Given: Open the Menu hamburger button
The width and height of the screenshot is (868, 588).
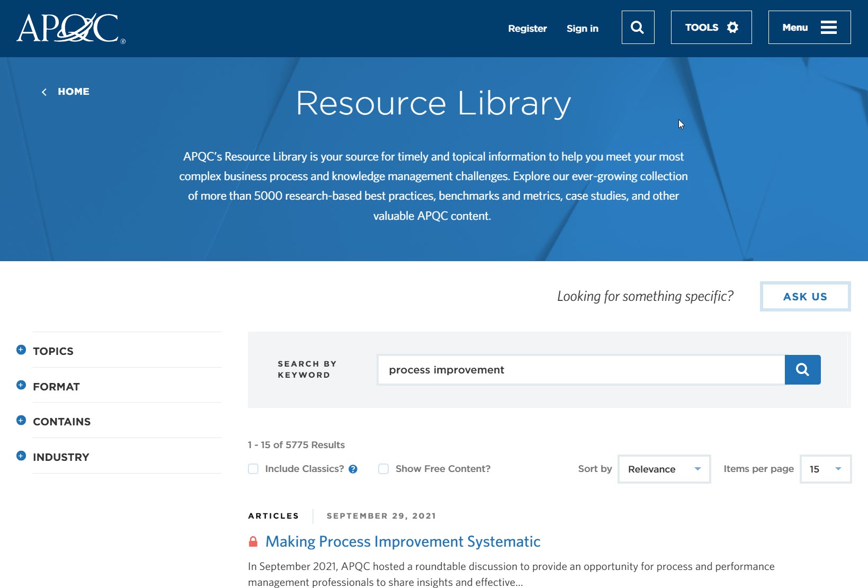Looking at the screenshot, I should click(x=809, y=28).
